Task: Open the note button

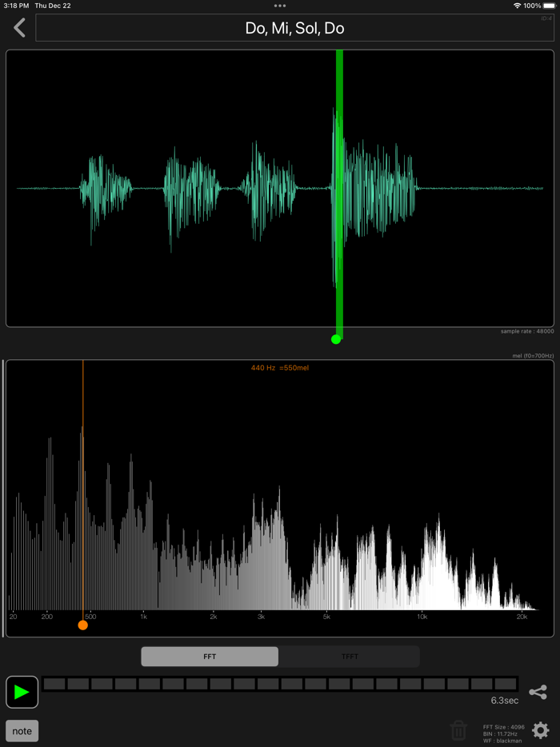Action: pos(22,731)
